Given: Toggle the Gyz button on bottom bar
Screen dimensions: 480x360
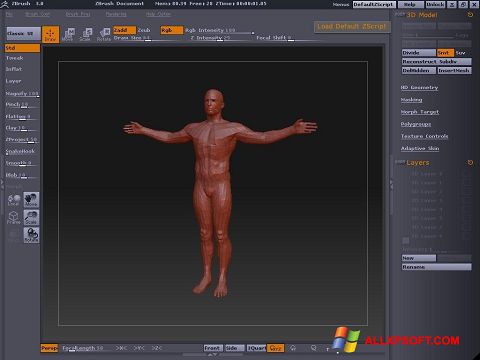Looking at the screenshot, I should click(275, 348).
